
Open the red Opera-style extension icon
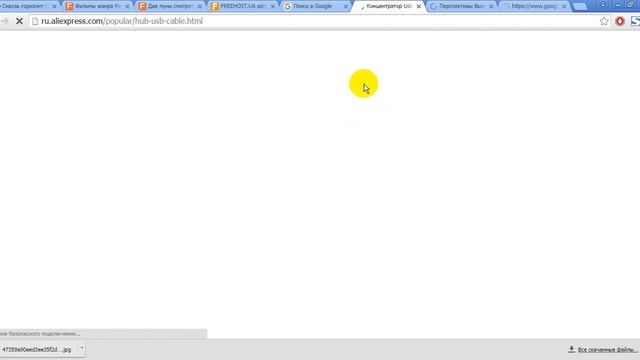(620, 21)
